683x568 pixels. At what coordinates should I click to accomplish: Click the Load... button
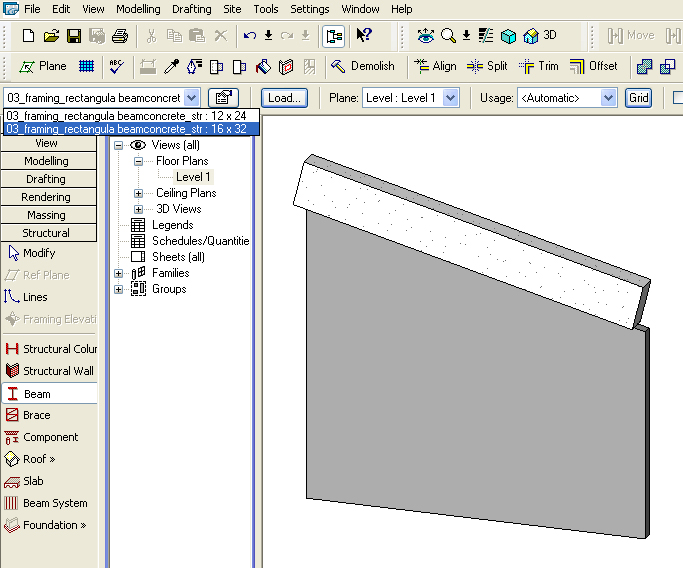(x=284, y=98)
